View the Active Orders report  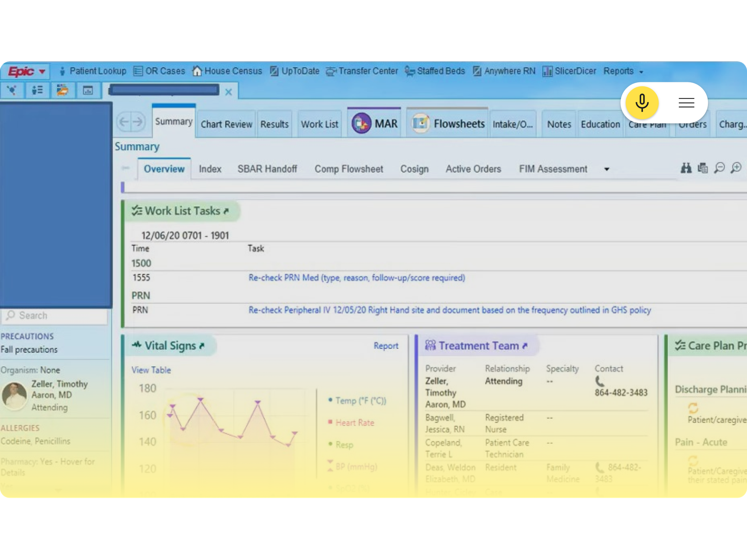pos(473,169)
